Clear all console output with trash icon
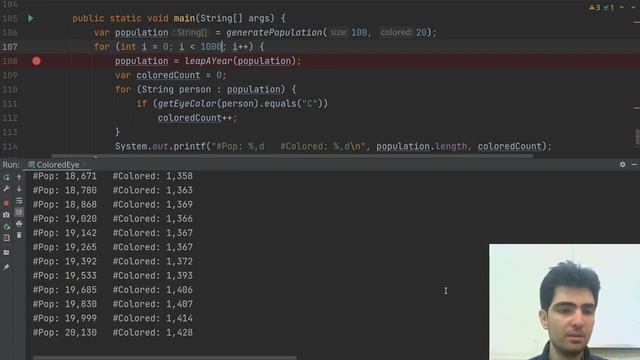The width and height of the screenshot is (640, 360). point(19,236)
